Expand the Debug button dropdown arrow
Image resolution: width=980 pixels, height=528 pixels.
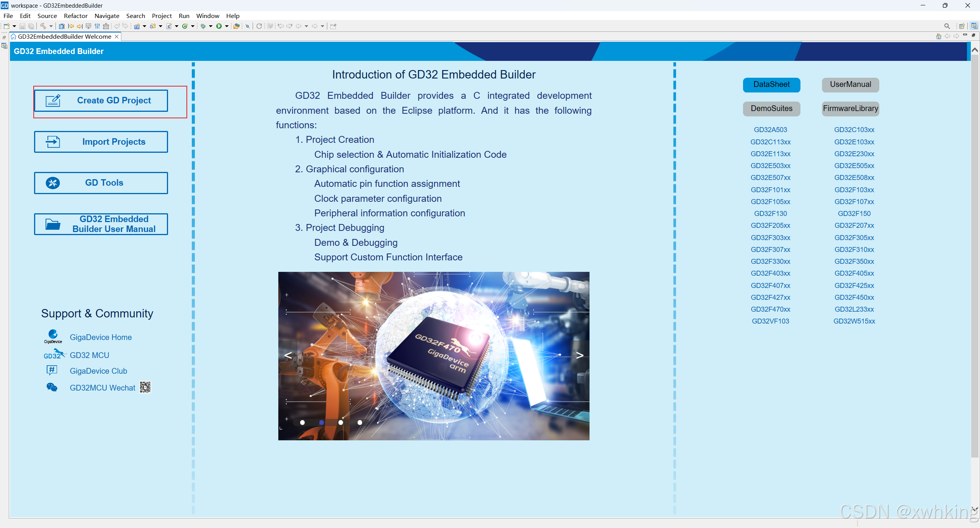click(211, 26)
